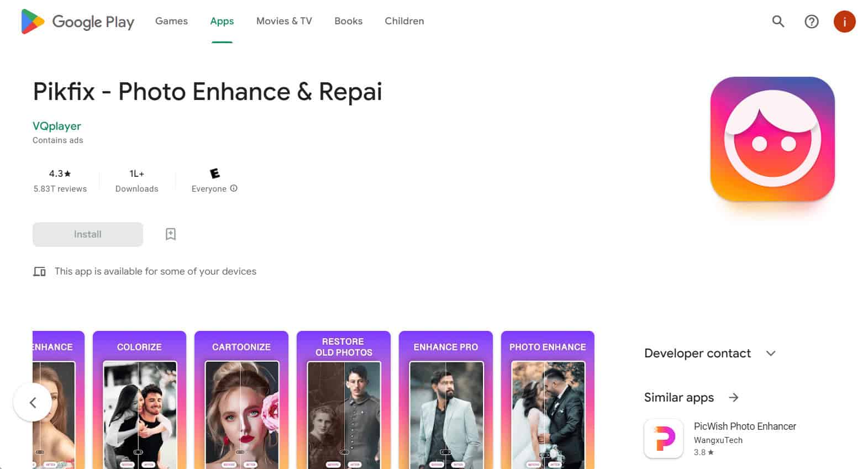Open the ENHANCE PRO screenshot

[x=445, y=400]
